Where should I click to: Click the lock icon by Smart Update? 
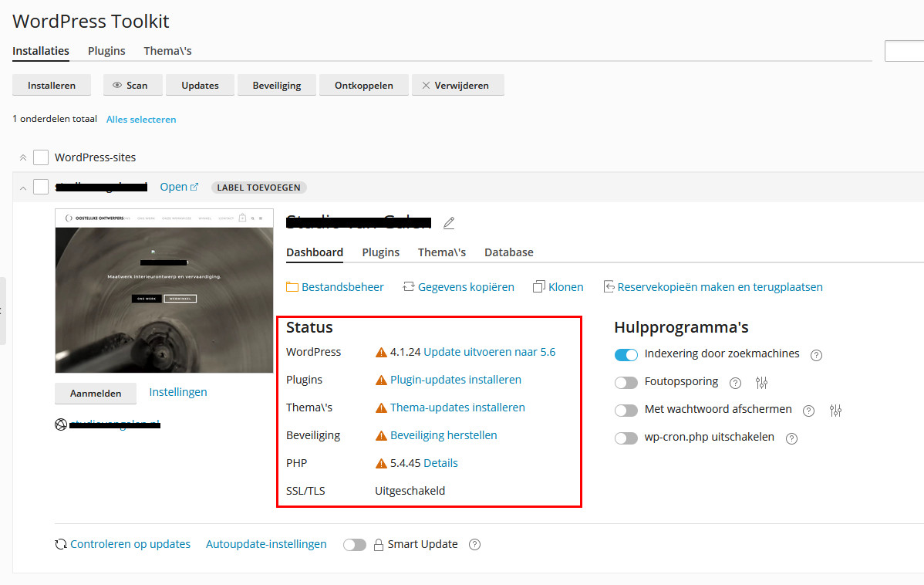(379, 544)
